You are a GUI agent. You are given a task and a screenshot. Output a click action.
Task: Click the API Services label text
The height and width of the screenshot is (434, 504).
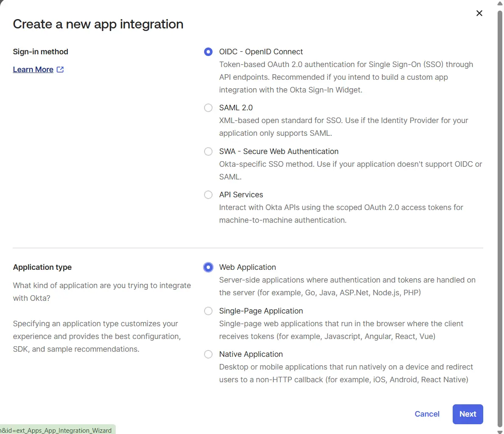tap(241, 195)
